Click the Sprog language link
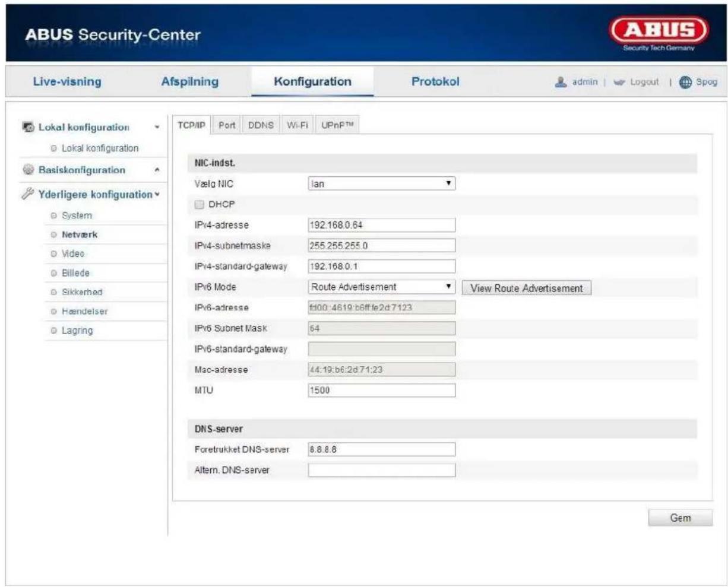This screenshot has width=728, height=587. click(x=707, y=83)
